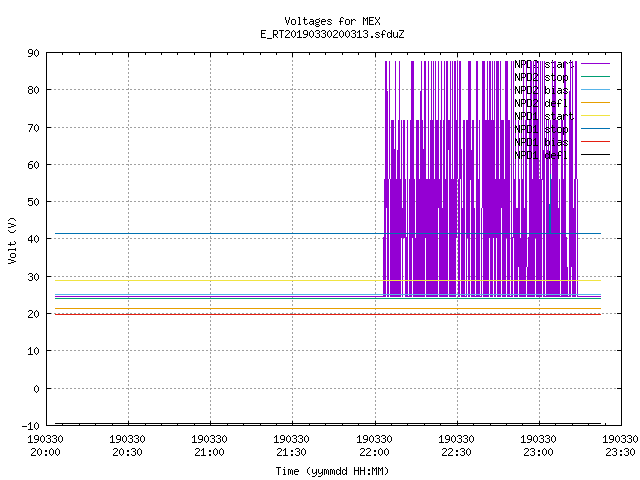Click the 190330 22:00 time tick label
This screenshot has width=640, height=480.
tap(374, 446)
